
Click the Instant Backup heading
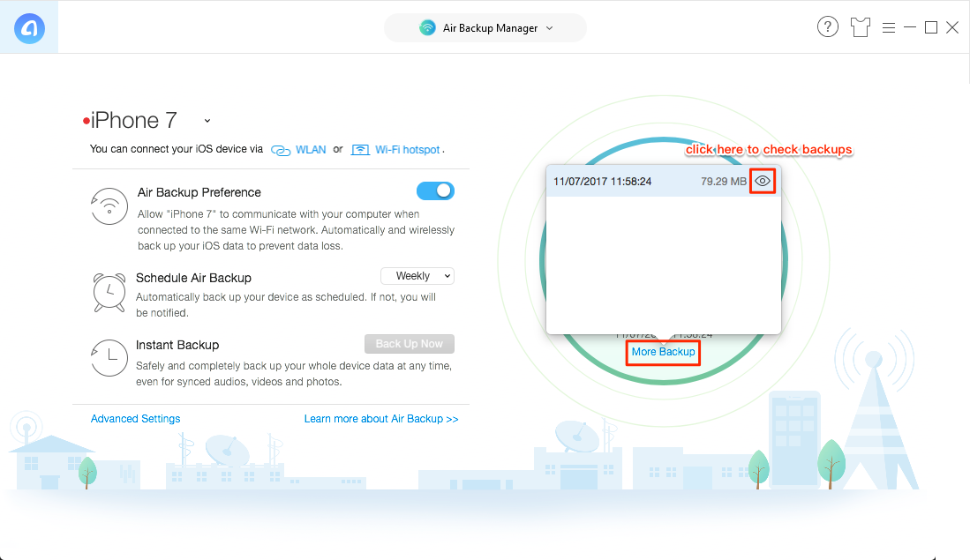tap(177, 345)
